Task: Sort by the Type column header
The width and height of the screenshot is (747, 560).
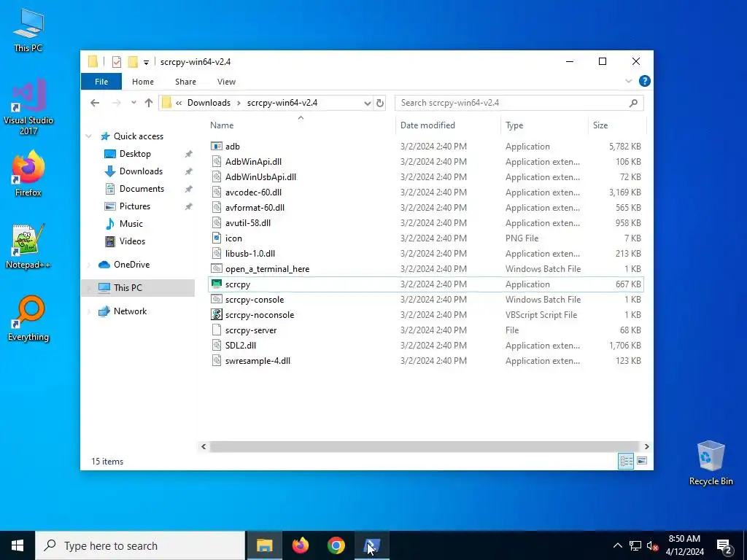Action: coord(544,125)
